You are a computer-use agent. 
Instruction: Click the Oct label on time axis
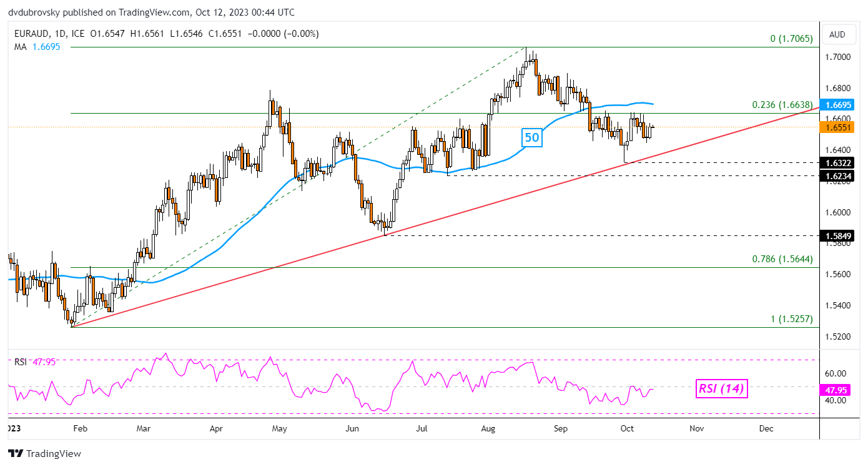[628, 429]
